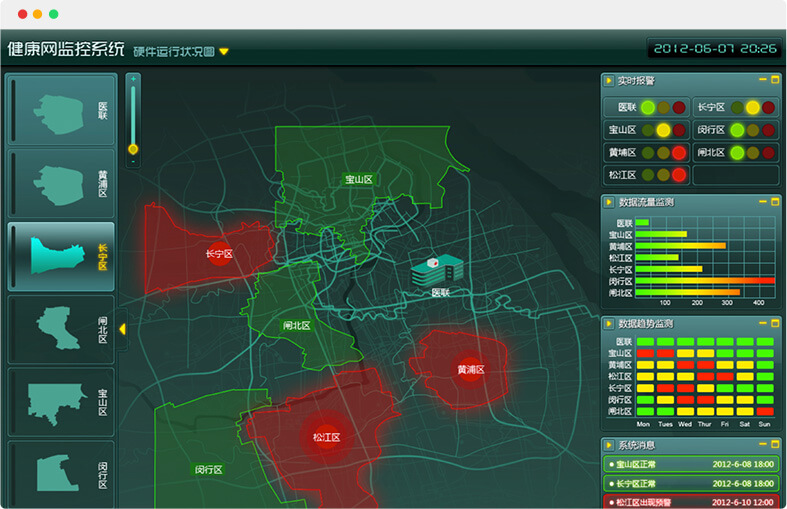Click the play icon beside 数据趋势监测
The image size is (787, 509).
coord(609,324)
